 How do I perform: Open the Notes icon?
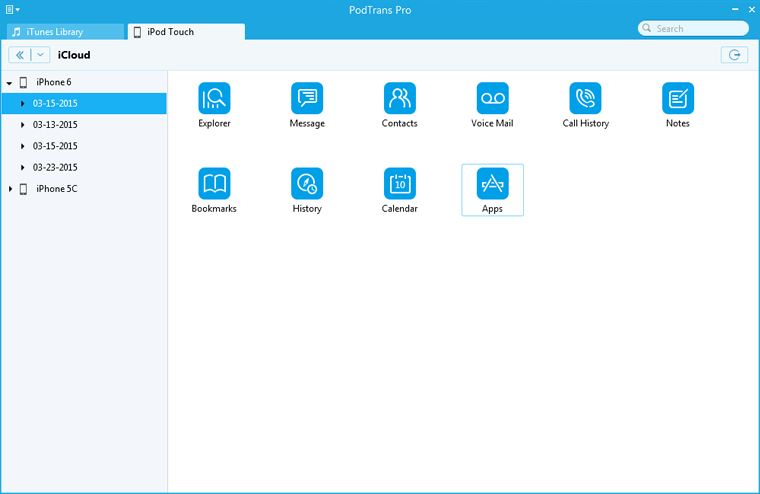(677, 98)
